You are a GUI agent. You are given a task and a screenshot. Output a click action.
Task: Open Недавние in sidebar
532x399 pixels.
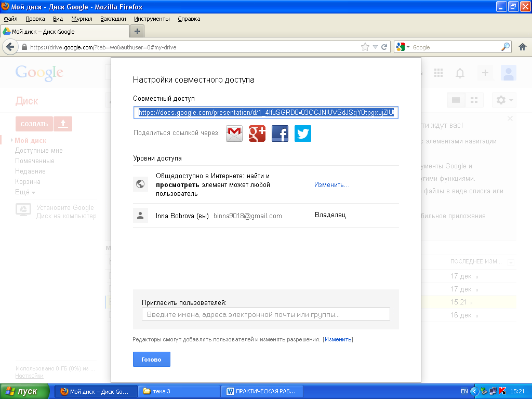pyautogui.click(x=30, y=171)
